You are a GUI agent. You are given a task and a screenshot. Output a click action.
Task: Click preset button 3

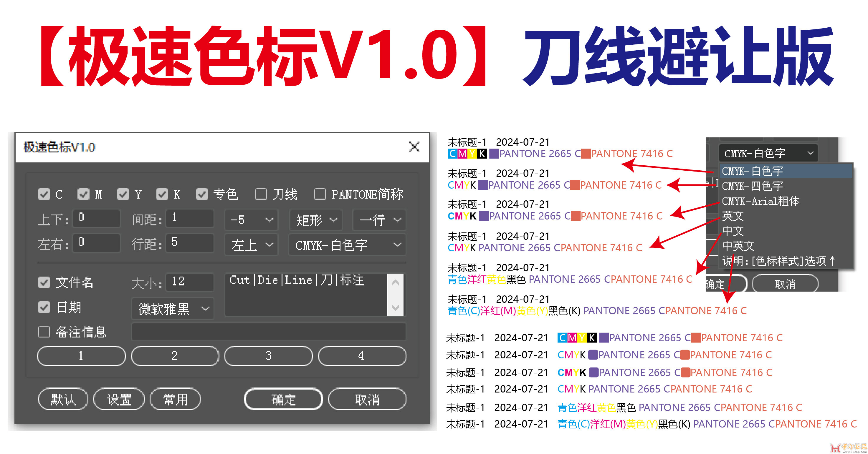(x=269, y=356)
